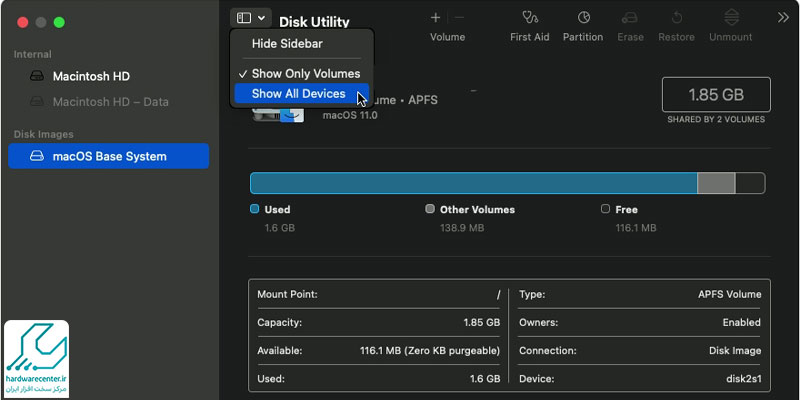Click the Erase drive icon
This screenshot has width=800, height=400.
629,18
